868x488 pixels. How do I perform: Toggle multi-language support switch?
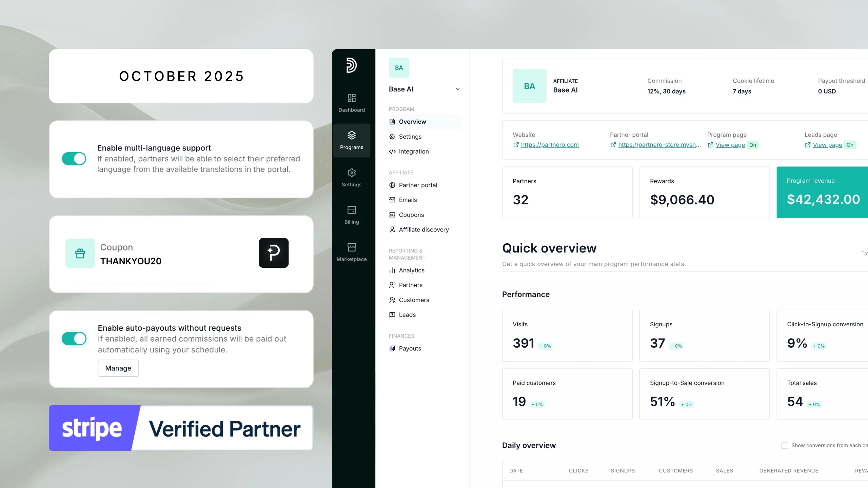pos(74,159)
